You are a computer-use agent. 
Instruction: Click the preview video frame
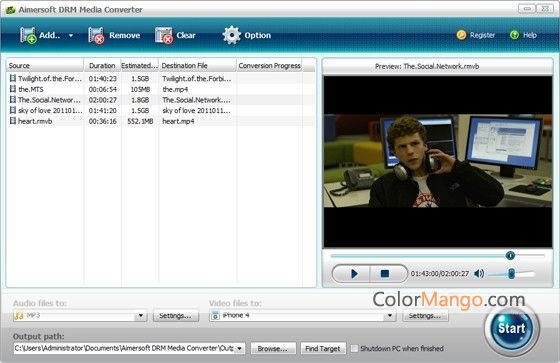click(438, 161)
